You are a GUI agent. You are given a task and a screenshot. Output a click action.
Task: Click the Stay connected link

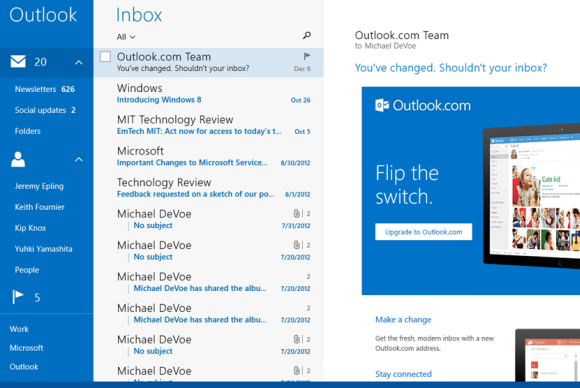[x=403, y=374]
